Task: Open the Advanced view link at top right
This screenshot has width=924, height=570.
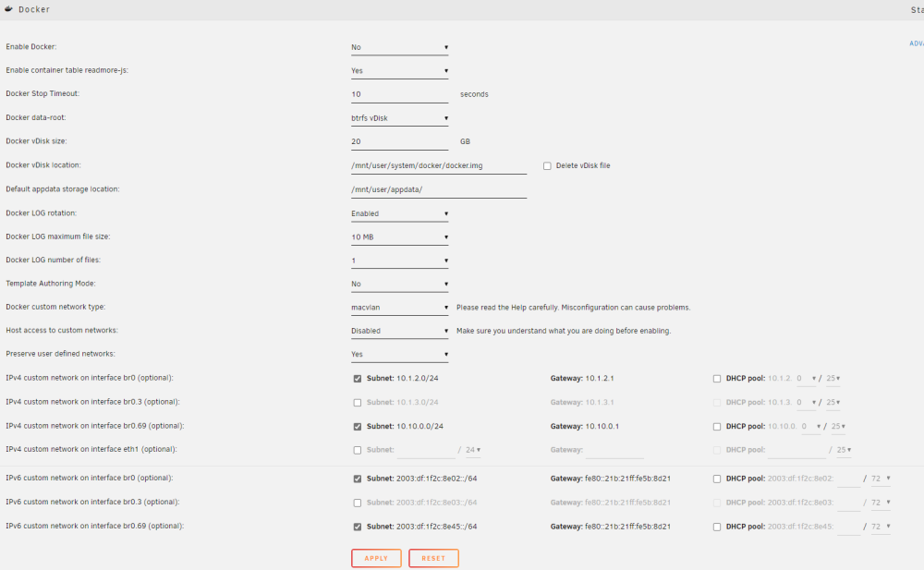Action: (917, 43)
